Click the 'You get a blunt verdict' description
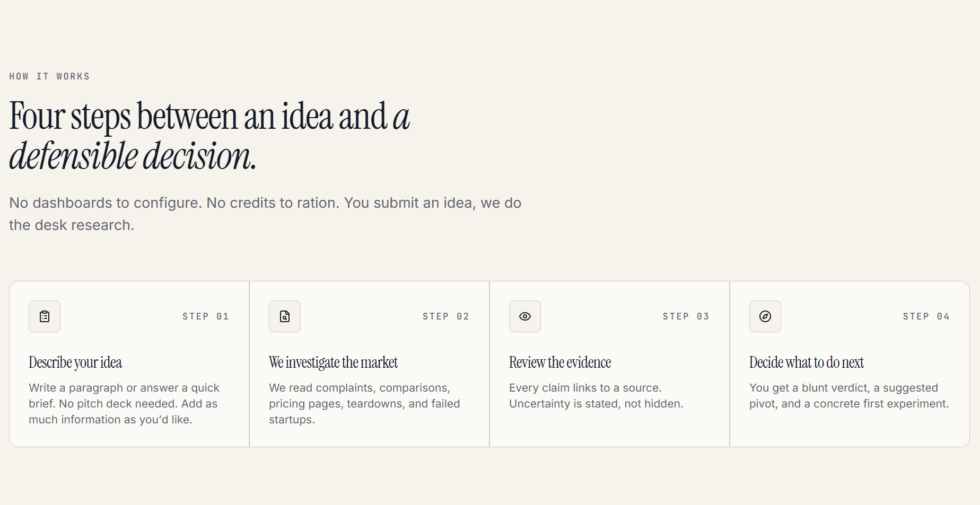 pyautogui.click(x=849, y=396)
